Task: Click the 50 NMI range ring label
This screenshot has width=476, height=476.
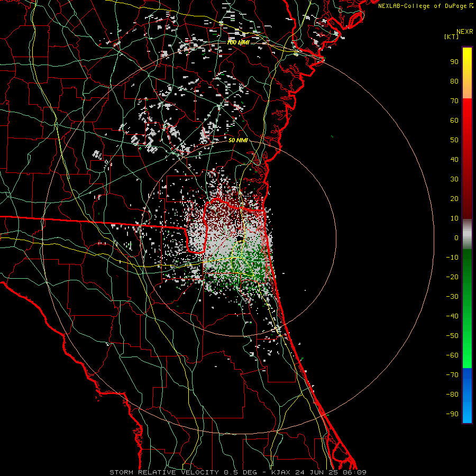Action: pos(238,141)
